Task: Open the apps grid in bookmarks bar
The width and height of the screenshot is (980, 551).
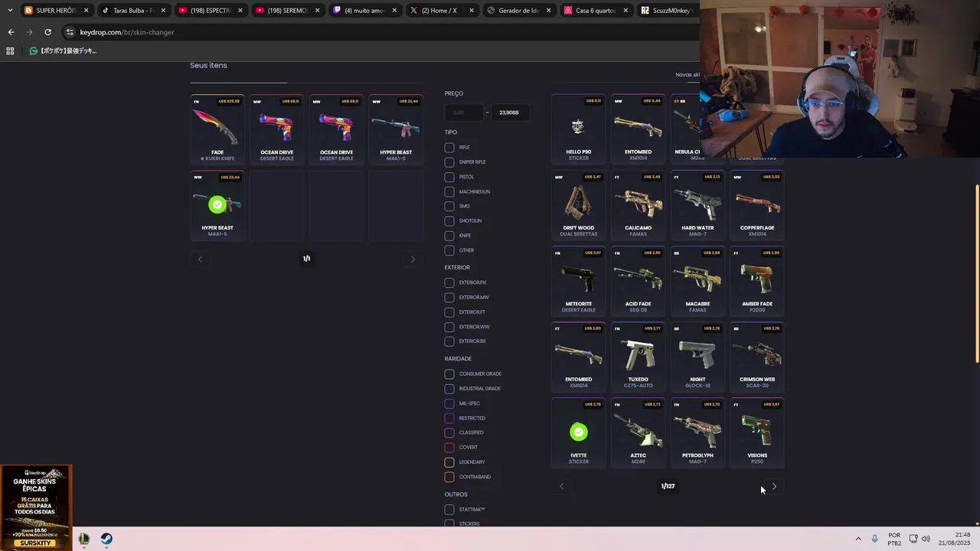Action: pyautogui.click(x=10, y=51)
